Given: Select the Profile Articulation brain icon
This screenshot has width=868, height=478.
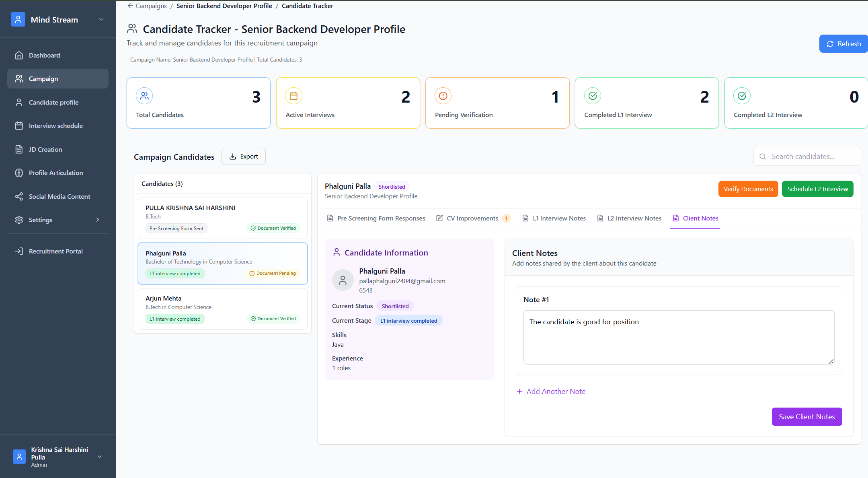Looking at the screenshot, I should pyautogui.click(x=19, y=173).
